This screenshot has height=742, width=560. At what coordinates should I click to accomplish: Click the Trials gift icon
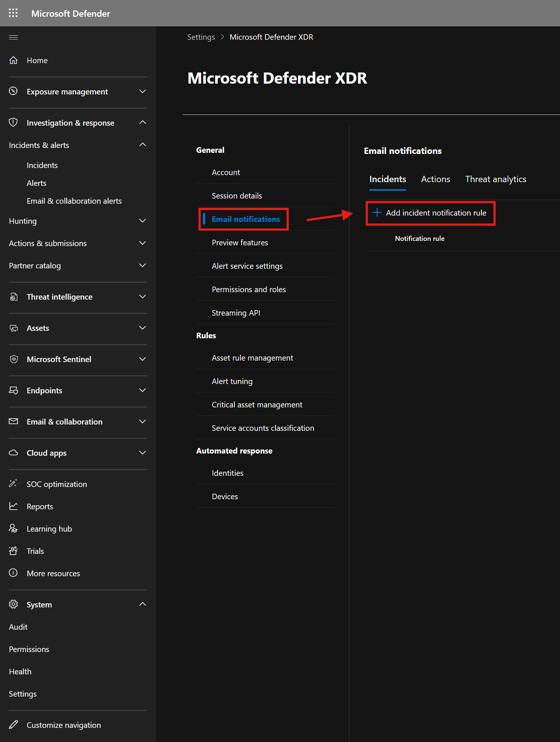[13, 551]
